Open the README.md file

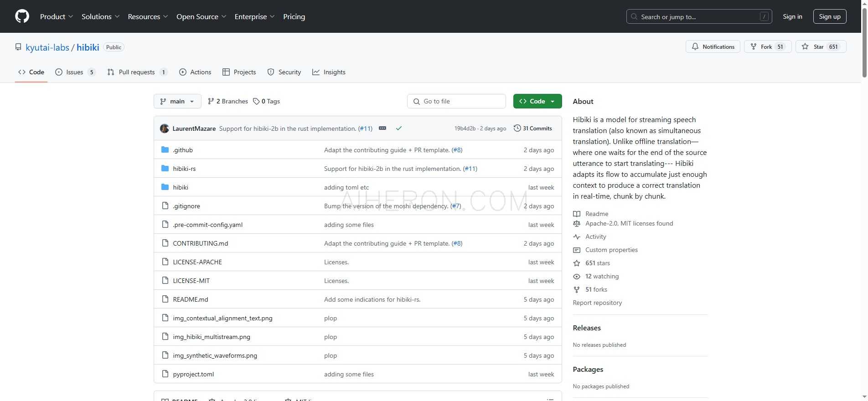[191, 299]
